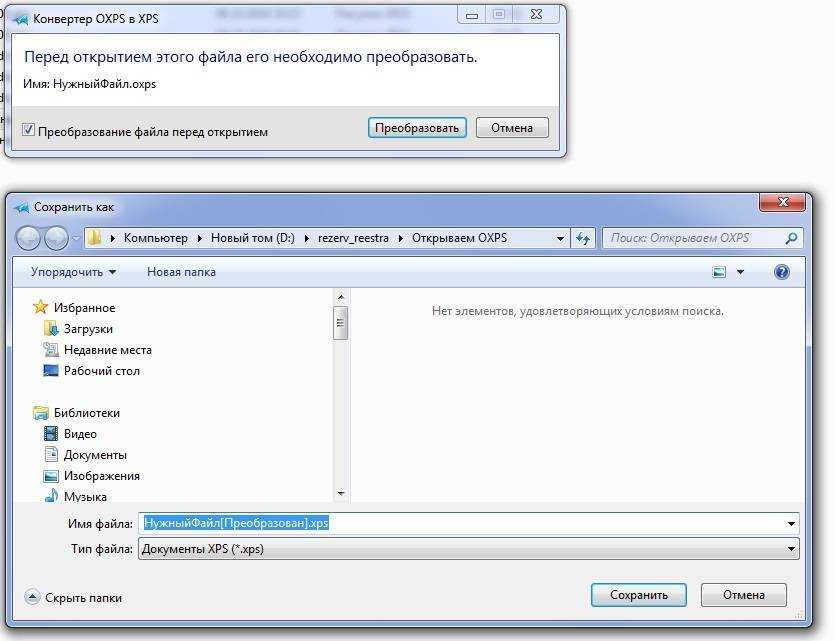Click navigation pane scrollbar up arrow
This screenshot has height=641, width=835.
341,297
